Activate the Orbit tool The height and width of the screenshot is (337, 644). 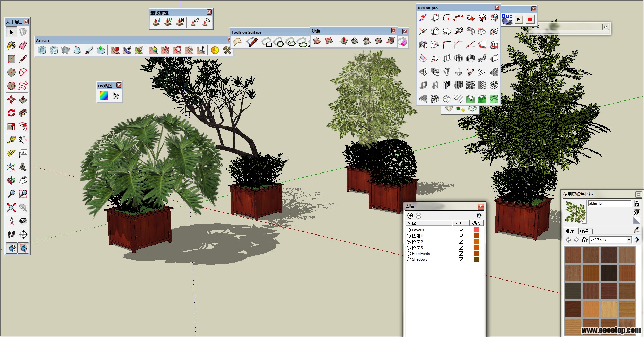[x=11, y=180]
